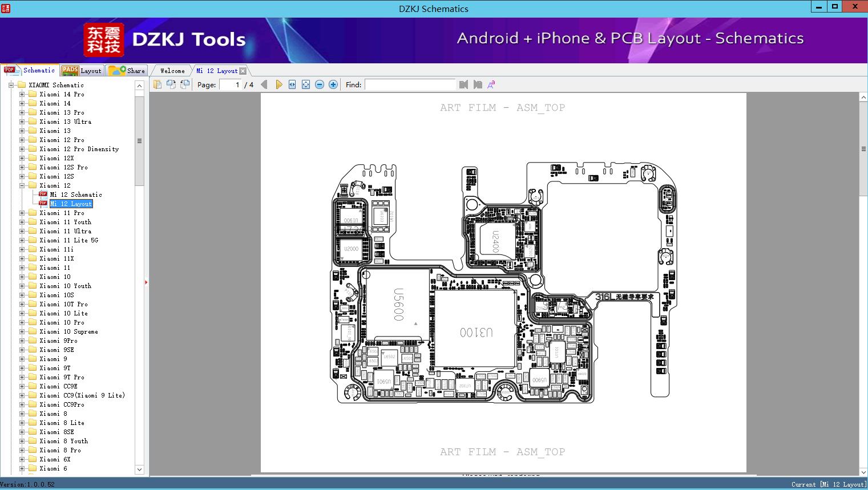
Task: Click the Xiaomi 13 Ultra folder icon
Action: point(33,122)
